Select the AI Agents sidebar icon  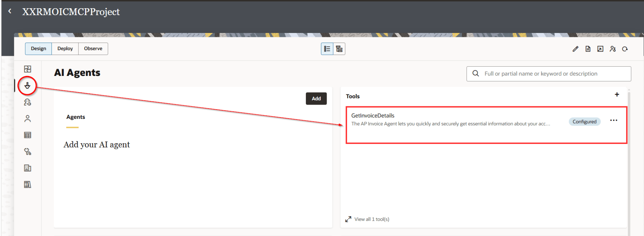coord(28,86)
